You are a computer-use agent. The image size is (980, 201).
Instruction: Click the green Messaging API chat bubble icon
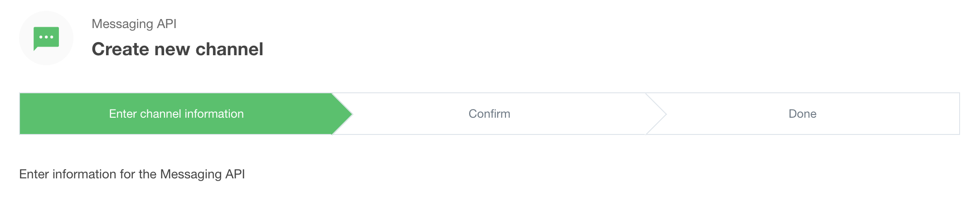tap(46, 38)
